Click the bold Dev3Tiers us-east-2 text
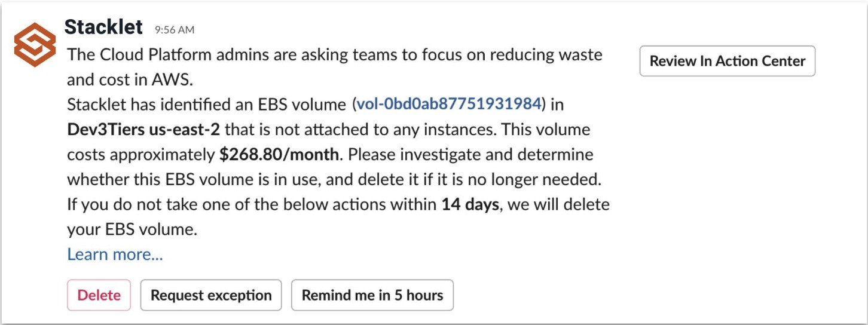This screenshot has width=868, height=325. coord(143,130)
